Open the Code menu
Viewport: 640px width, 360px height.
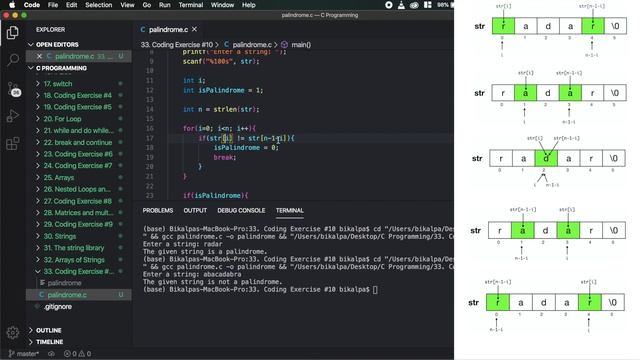coord(31,5)
